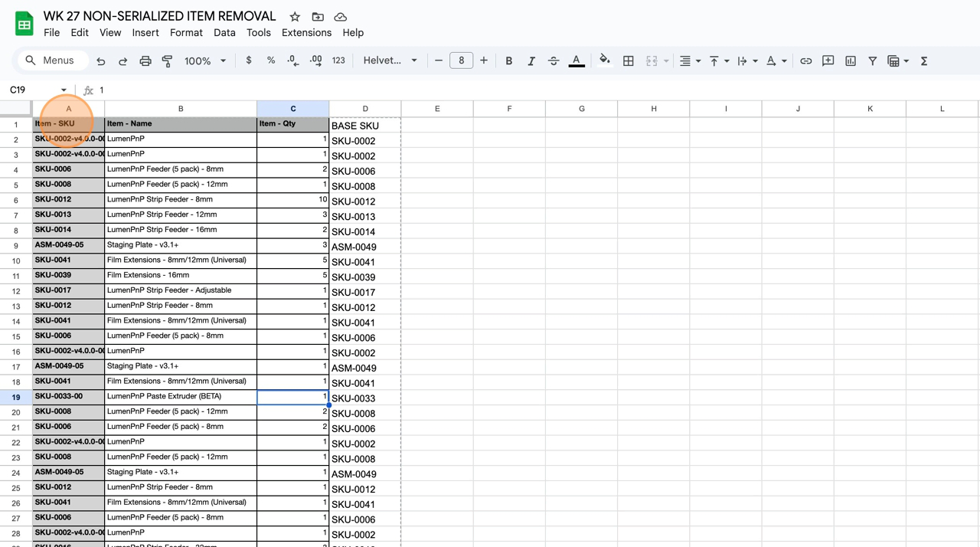Open the name box dropdown arrow
The width and height of the screenshot is (980, 547).
[64, 90]
